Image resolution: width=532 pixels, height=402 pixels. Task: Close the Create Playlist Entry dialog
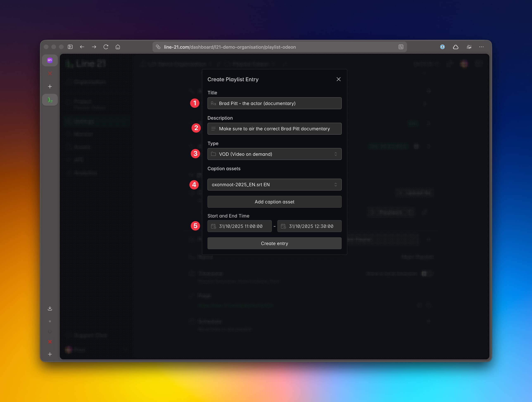[x=338, y=79]
